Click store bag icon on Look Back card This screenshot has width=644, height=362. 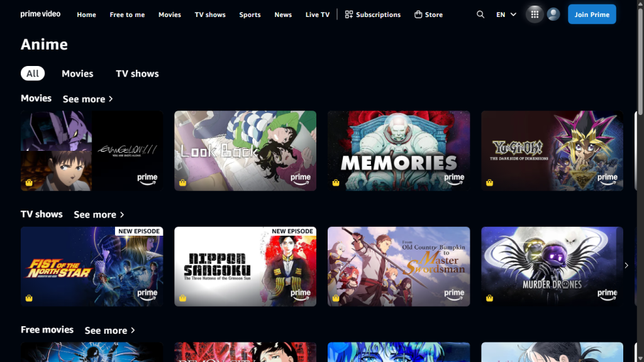tap(182, 183)
